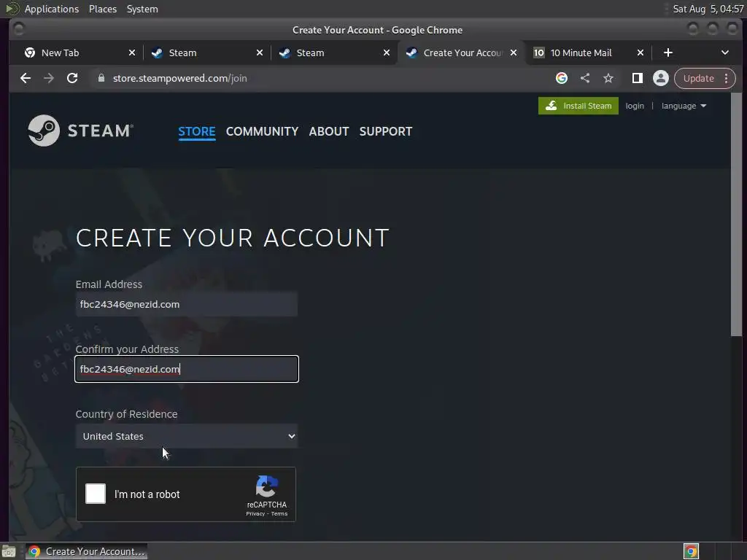
Task: Open the reCAPTCHA Terms link
Action: (x=279, y=514)
